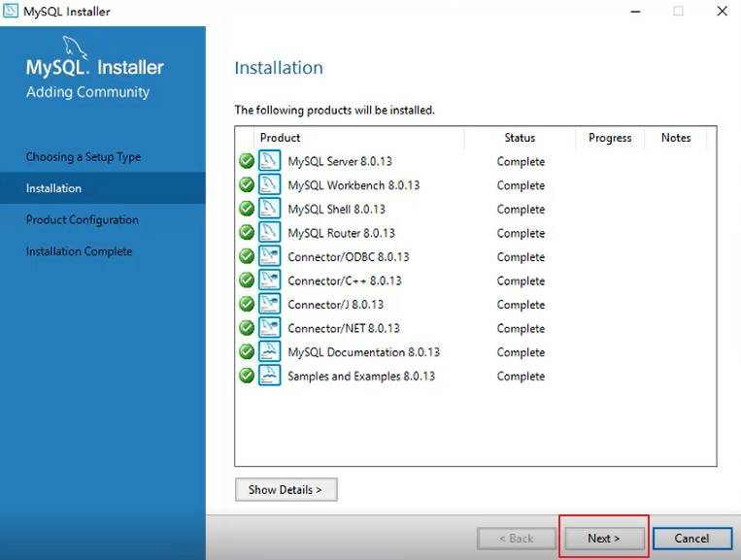Image resolution: width=741 pixels, height=560 pixels.
Task: Click green checkmark beside MySQL Documentation
Action: point(247,351)
